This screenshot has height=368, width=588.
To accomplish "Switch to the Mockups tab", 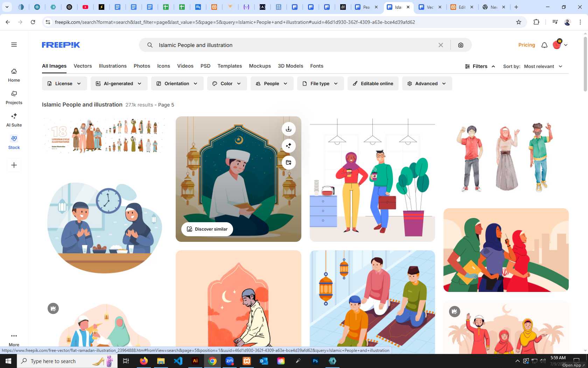I will [260, 66].
